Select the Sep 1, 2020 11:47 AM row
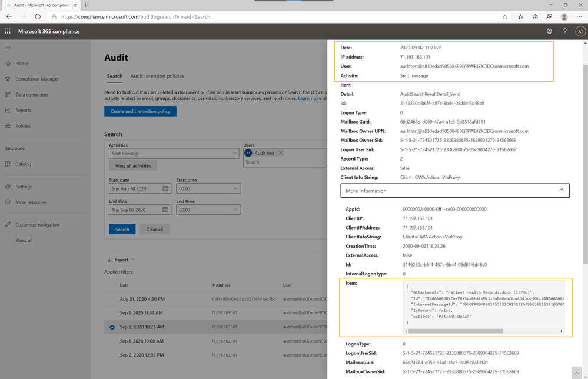Screen dimensions: 588x379 pos(215,313)
